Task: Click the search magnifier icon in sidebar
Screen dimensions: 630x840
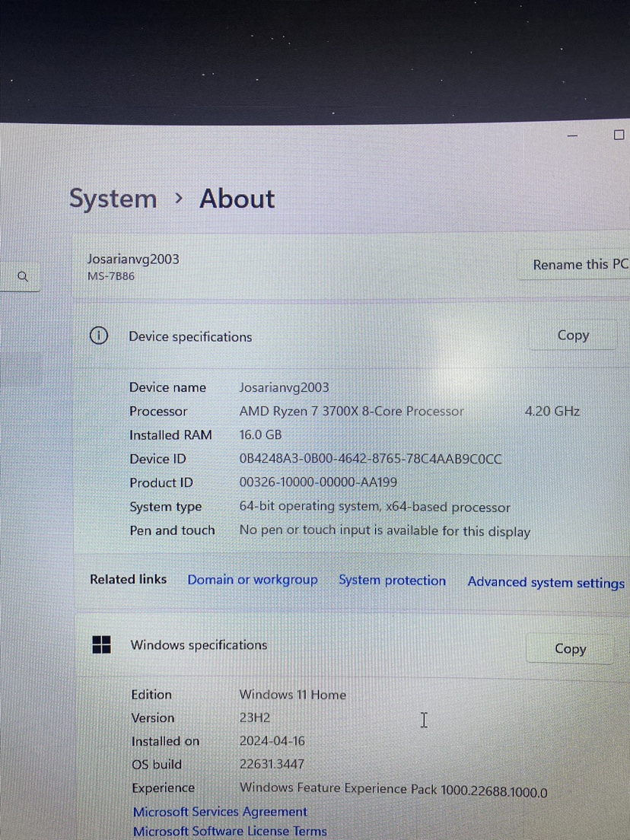Action: [23, 276]
